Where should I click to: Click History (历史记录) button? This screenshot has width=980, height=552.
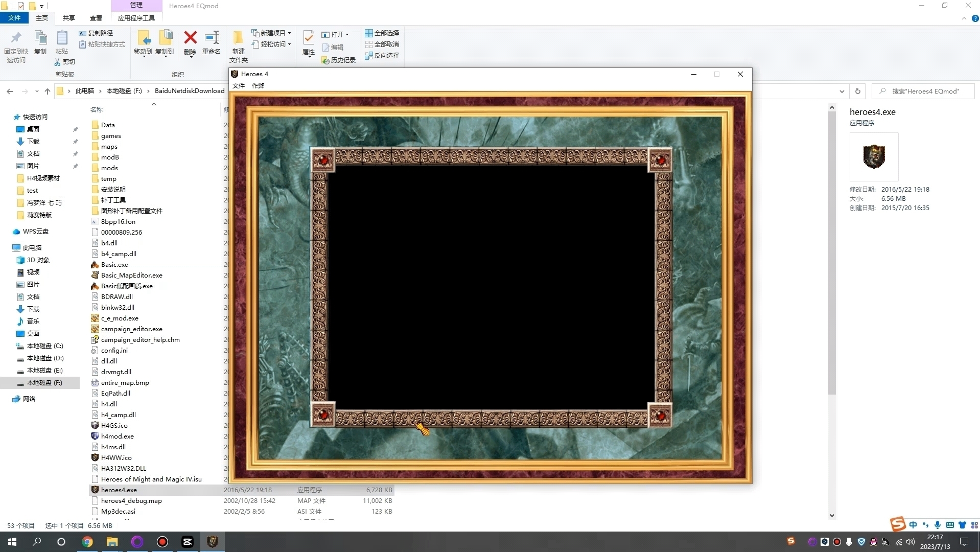(x=338, y=60)
